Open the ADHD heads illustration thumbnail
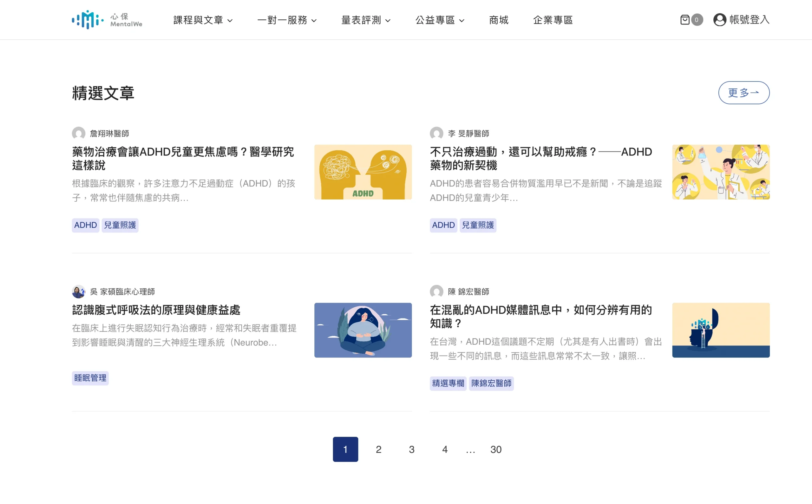Viewport: 812px width, 504px height. (363, 172)
